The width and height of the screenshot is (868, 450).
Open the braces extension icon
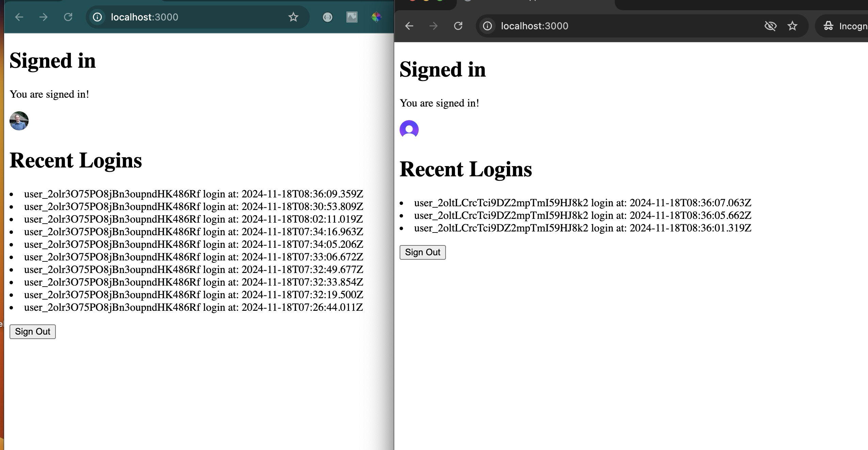[x=327, y=17]
